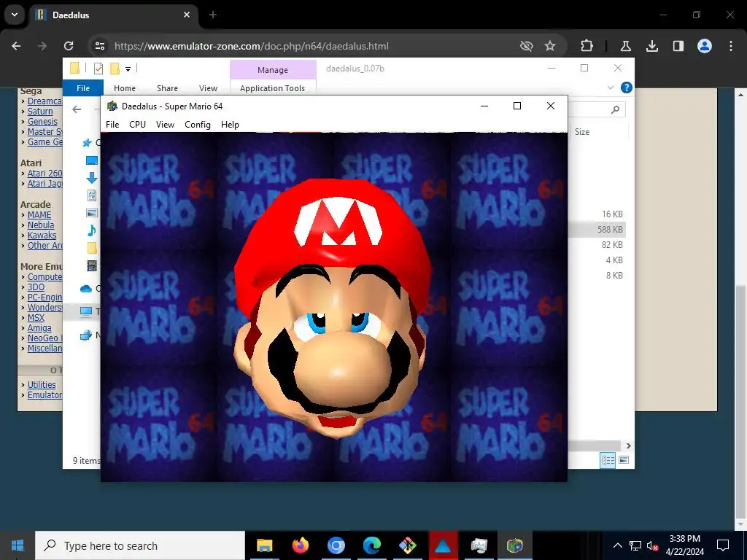Open the Genesis link in Sega list
The width and height of the screenshot is (747, 560).
click(42, 122)
